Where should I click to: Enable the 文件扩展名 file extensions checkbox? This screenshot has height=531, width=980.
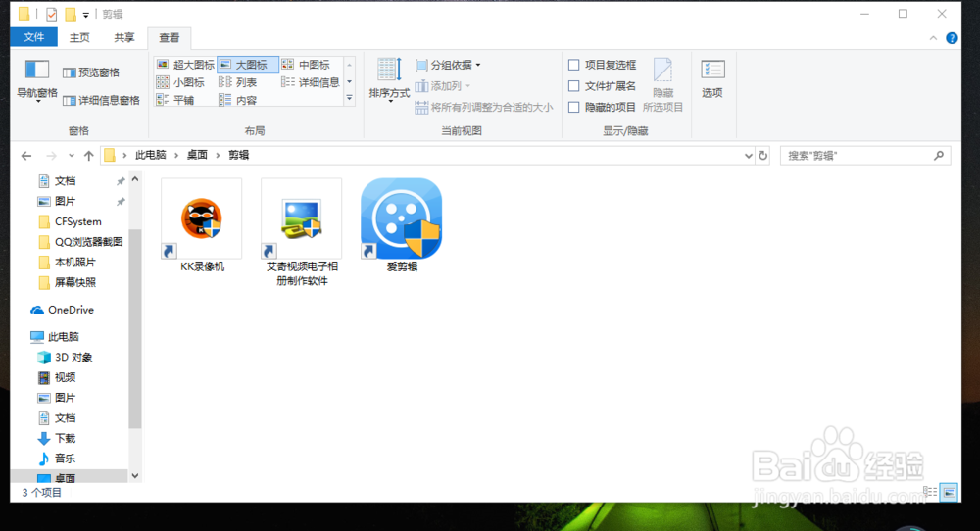pos(573,86)
